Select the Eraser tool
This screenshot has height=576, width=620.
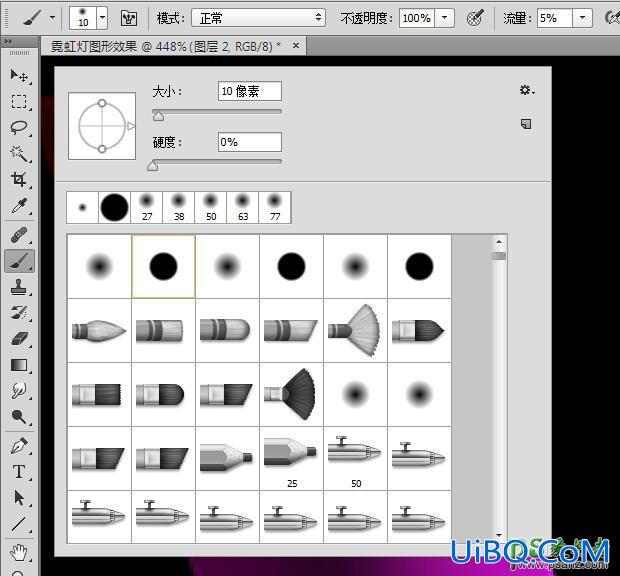click(x=19, y=339)
